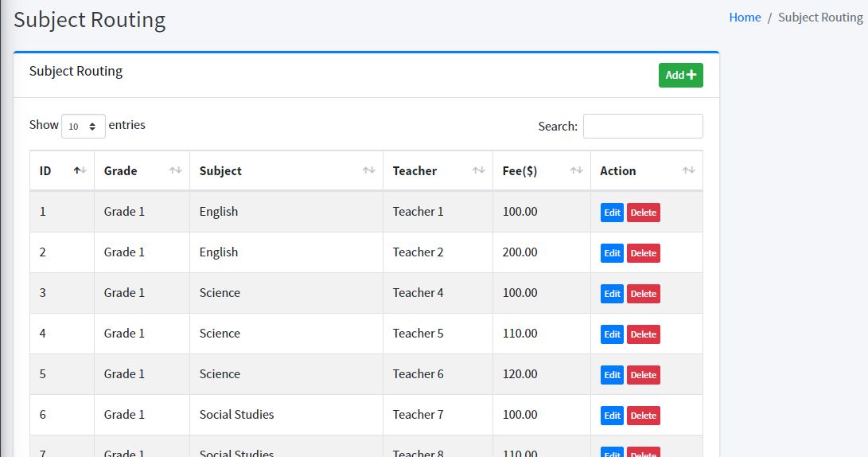
Task: Focus the Search input field
Action: pos(643,127)
